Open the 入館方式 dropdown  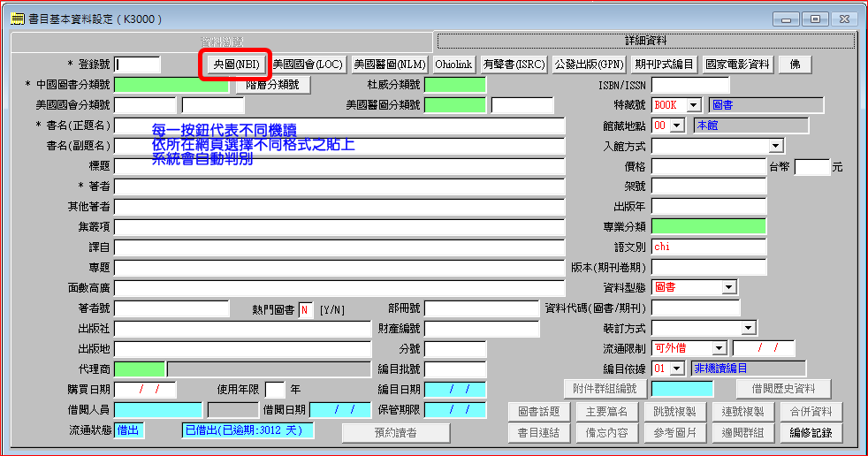pyautogui.click(x=776, y=146)
